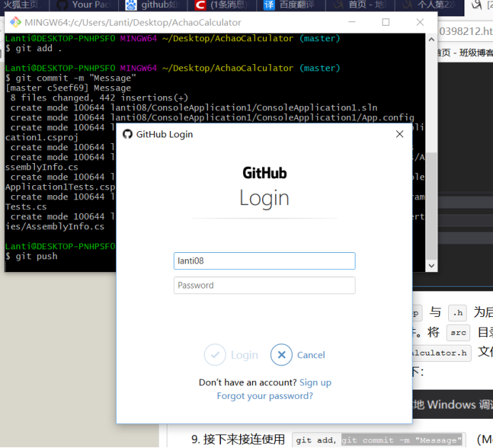
Task: Click '8 files changed, 442 insertions(+)' text
Action: 99,98
